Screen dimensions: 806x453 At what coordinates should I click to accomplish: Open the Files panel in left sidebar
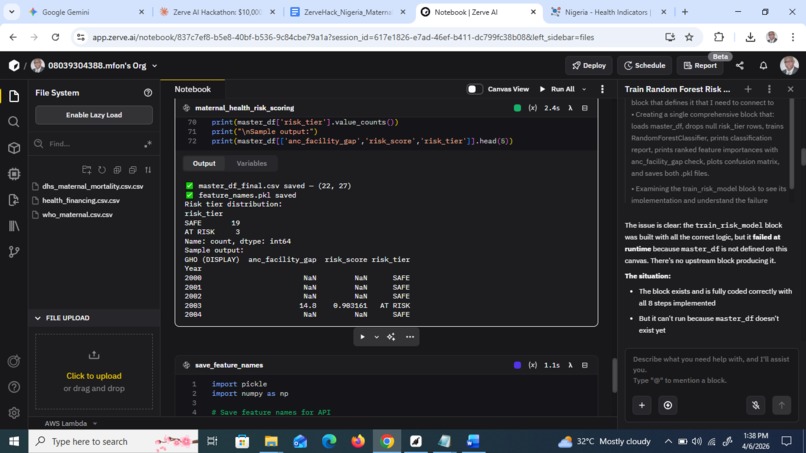14,96
